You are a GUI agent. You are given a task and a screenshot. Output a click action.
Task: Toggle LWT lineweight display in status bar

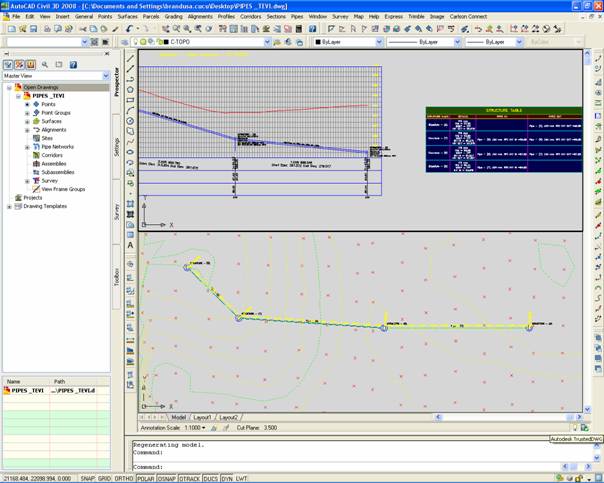[x=241, y=479]
